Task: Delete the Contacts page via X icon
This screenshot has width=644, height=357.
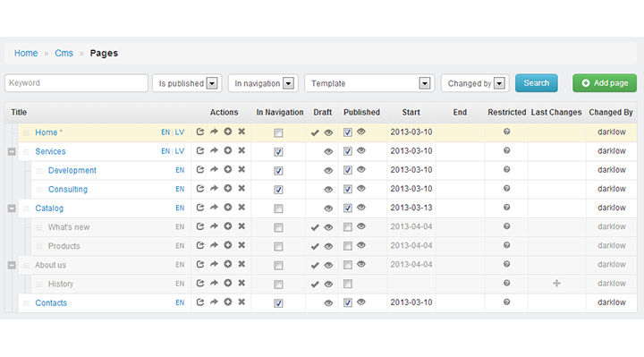Action: click(241, 302)
